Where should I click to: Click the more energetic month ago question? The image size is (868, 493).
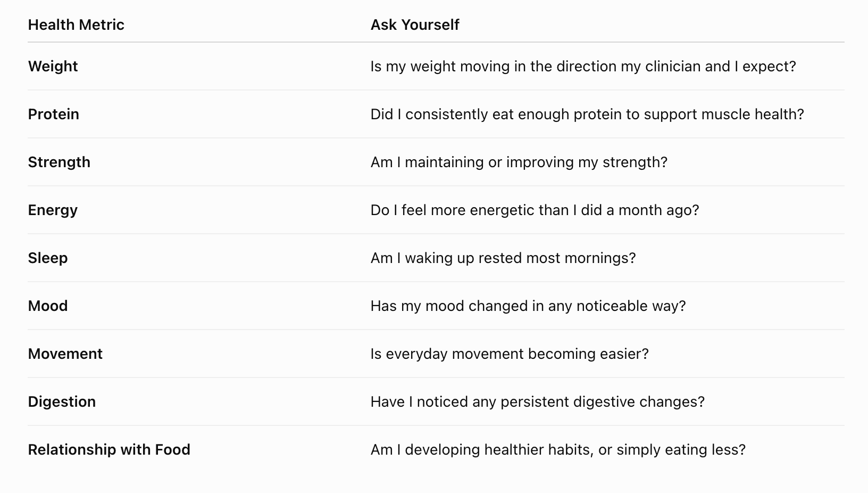click(x=535, y=210)
